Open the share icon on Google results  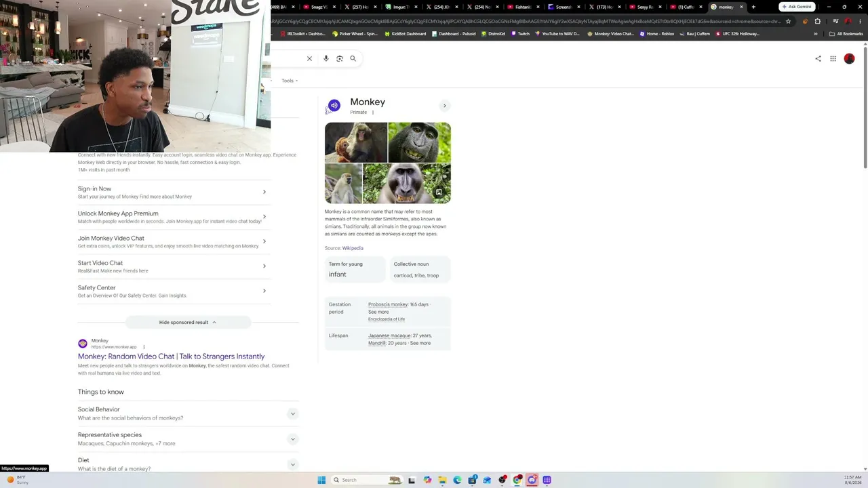[x=818, y=59]
